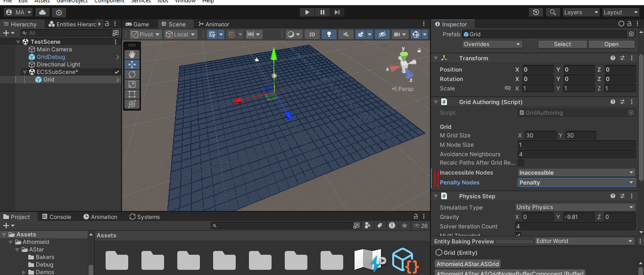
Task: Open the Simulation Type dropdown
Action: (575, 207)
